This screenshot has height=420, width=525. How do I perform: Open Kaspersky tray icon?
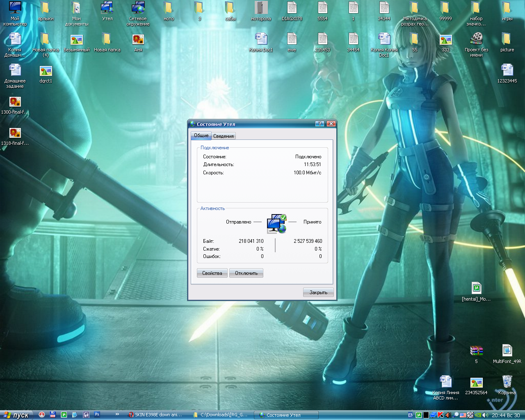[441, 415]
